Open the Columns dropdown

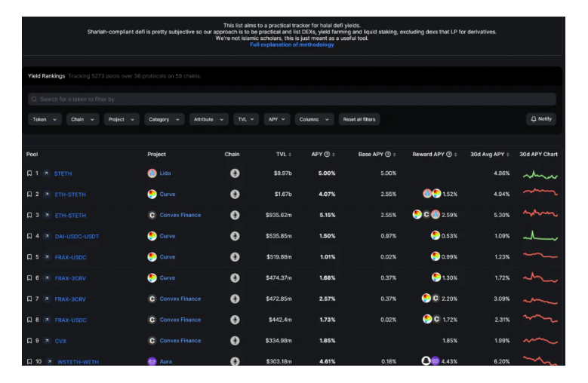[x=314, y=119]
